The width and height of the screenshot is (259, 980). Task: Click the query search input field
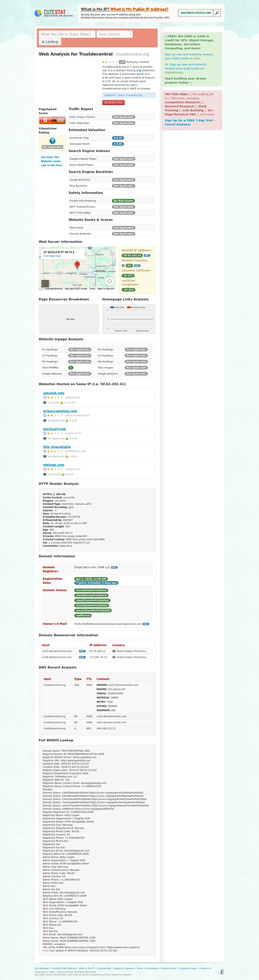[x=67, y=34]
